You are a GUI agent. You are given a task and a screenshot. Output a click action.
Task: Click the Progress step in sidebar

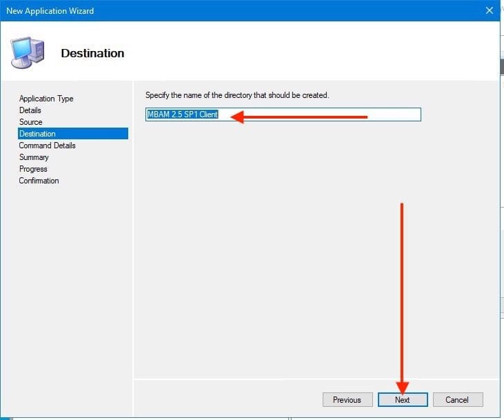pyautogui.click(x=33, y=169)
